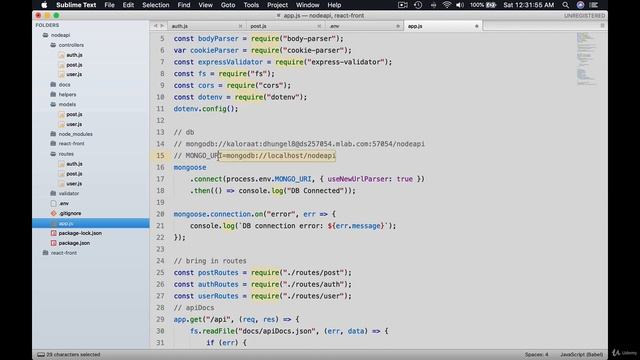Open the Notification Center icon
Image resolution: width=640 pixels, height=360 pixels.
594,5
